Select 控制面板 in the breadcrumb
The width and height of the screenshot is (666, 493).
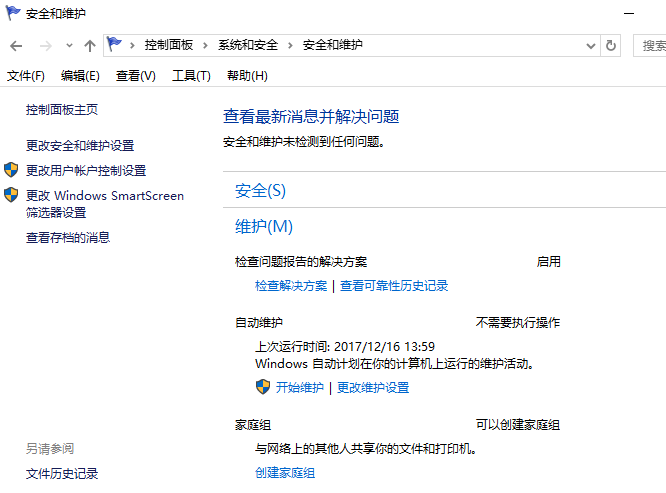(x=169, y=45)
